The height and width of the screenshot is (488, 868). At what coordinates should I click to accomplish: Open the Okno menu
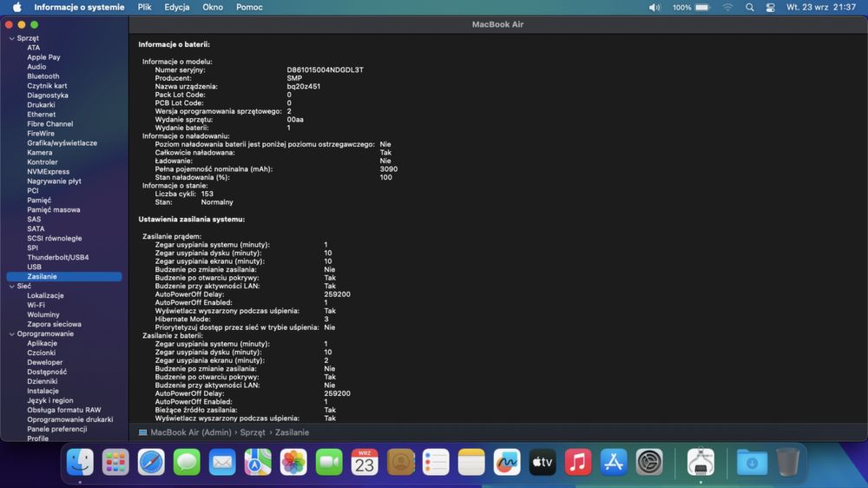213,7
